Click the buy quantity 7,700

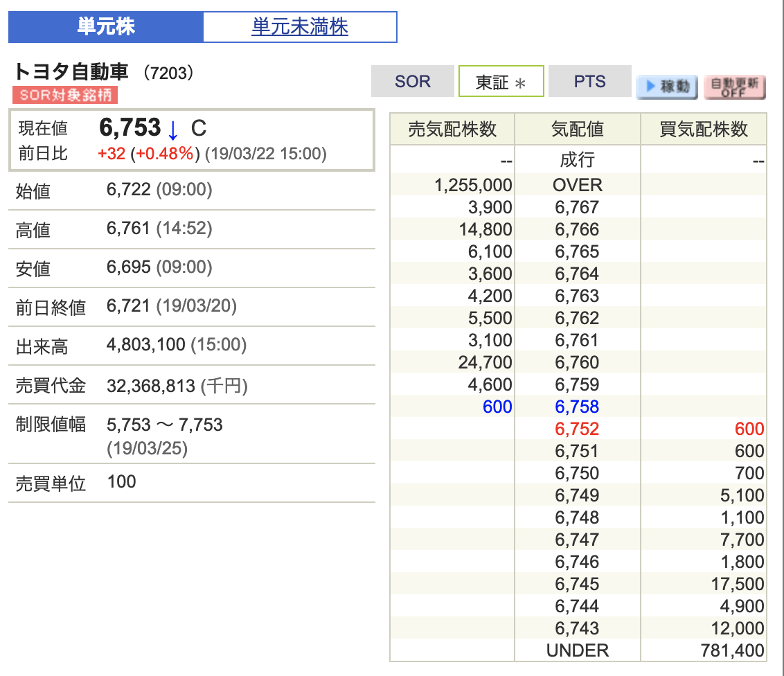(x=742, y=540)
